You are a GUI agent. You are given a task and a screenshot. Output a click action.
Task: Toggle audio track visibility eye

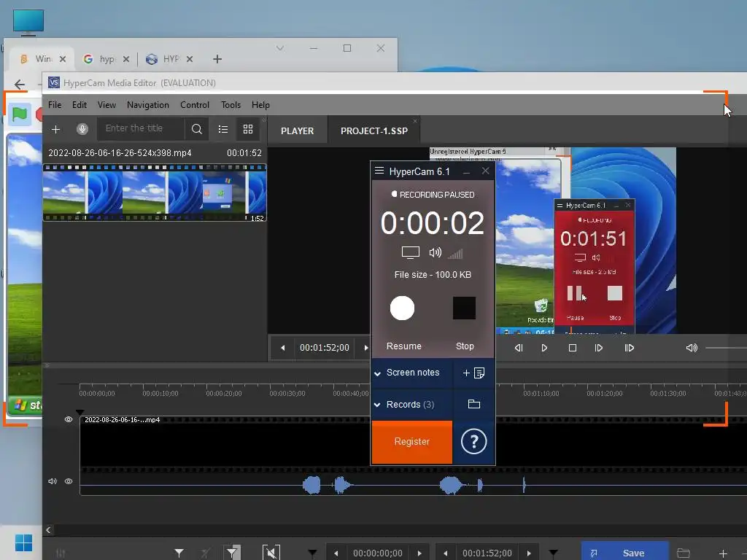point(69,481)
